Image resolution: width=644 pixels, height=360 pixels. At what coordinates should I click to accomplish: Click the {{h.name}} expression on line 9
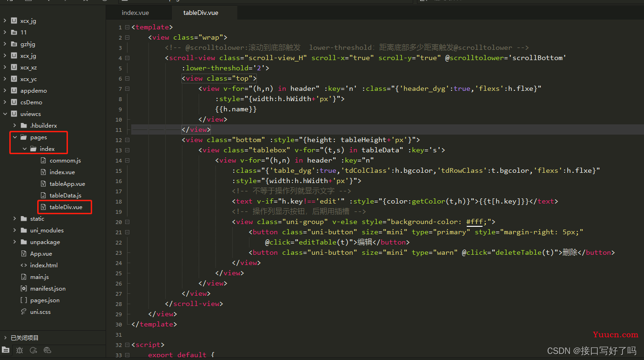click(x=236, y=109)
